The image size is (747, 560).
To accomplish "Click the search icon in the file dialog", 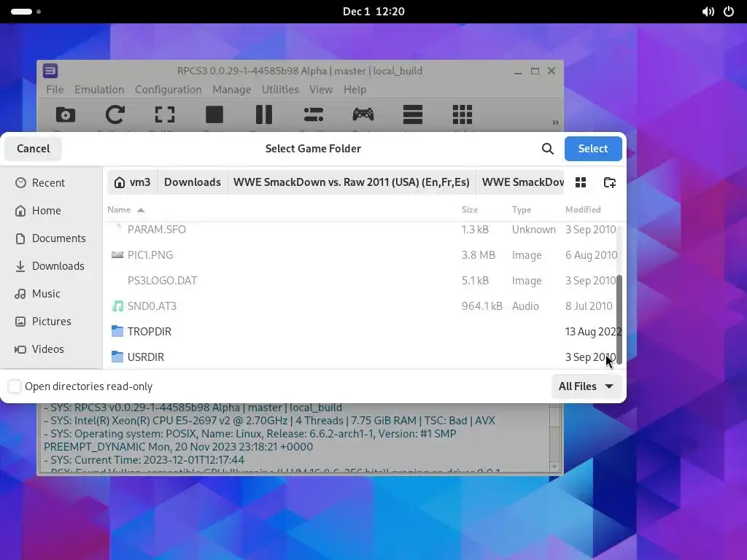I will [x=547, y=149].
